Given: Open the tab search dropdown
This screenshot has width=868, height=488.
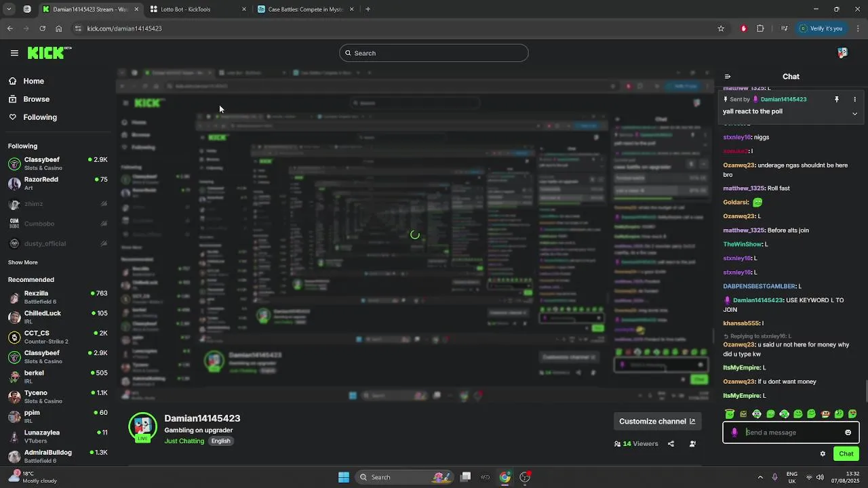Looking at the screenshot, I should pyautogui.click(x=9, y=9).
